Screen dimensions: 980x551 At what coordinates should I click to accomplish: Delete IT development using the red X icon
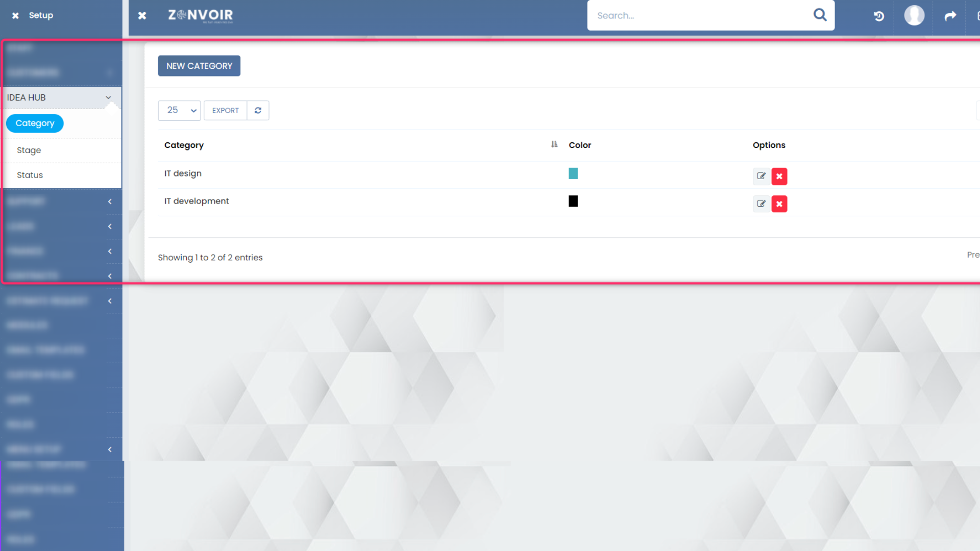click(779, 204)
